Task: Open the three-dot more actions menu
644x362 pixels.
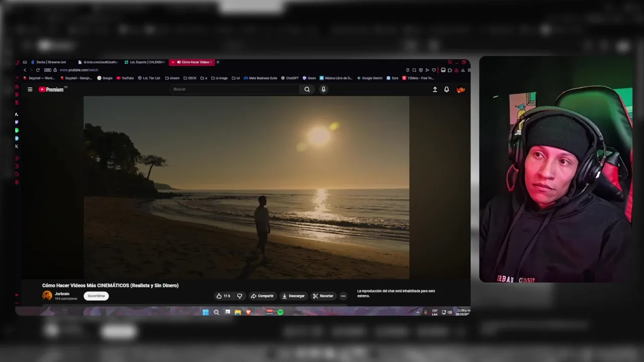Action: pyautogui.click(x=343, y=296)
